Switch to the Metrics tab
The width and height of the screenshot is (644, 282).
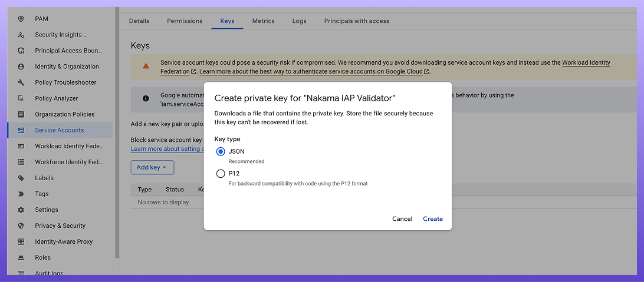point(263,21)
